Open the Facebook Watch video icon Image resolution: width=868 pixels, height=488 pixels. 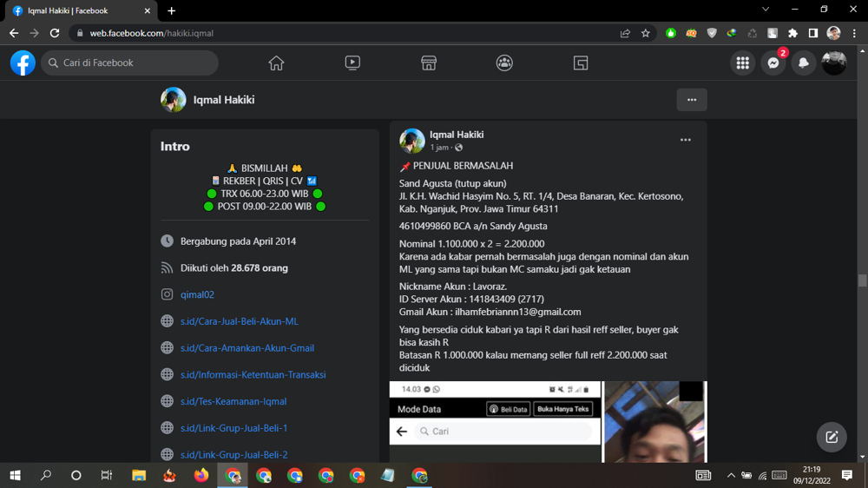coord(352,63)
